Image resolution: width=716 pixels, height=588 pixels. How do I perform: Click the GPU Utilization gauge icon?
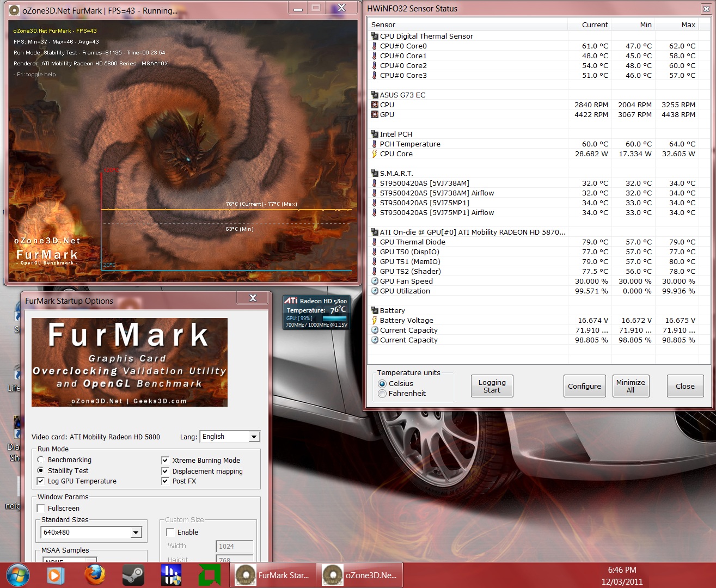coord(374,291)
